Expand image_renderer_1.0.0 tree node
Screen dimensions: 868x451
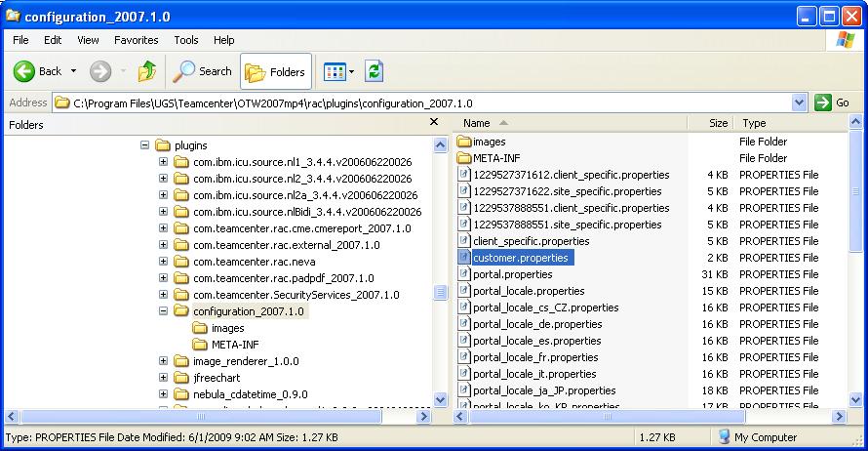(163, 361)
